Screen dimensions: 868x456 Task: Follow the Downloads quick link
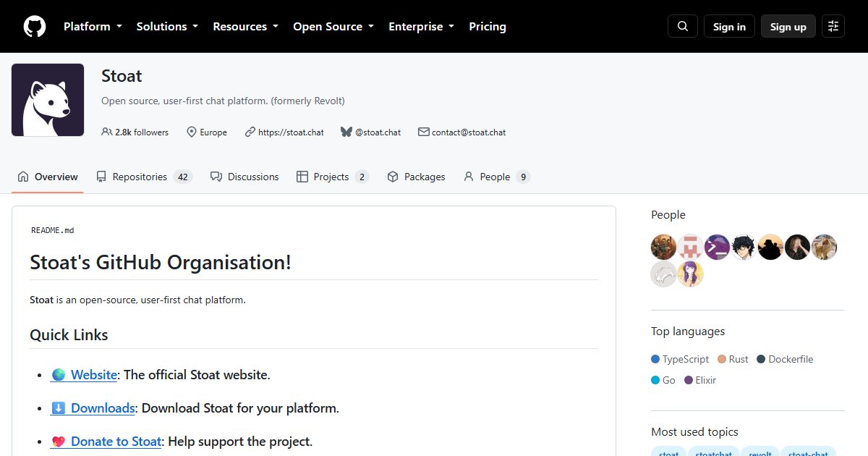[93, 408]
